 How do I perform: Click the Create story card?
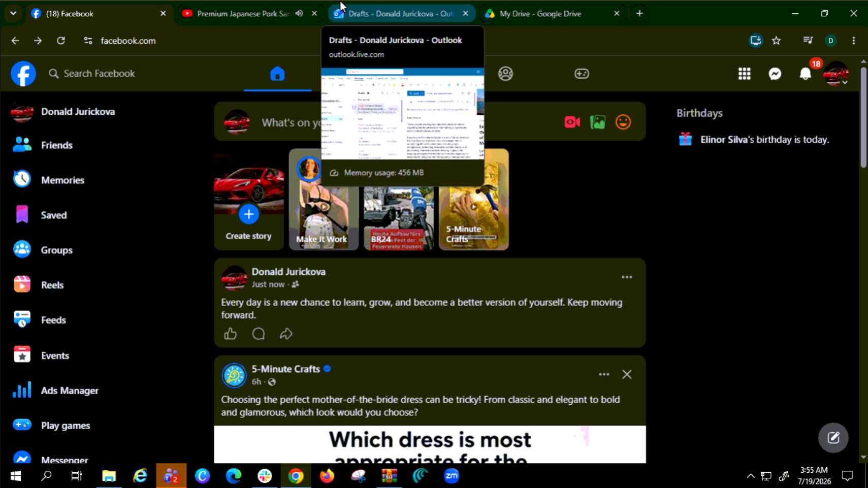[249, 200]
